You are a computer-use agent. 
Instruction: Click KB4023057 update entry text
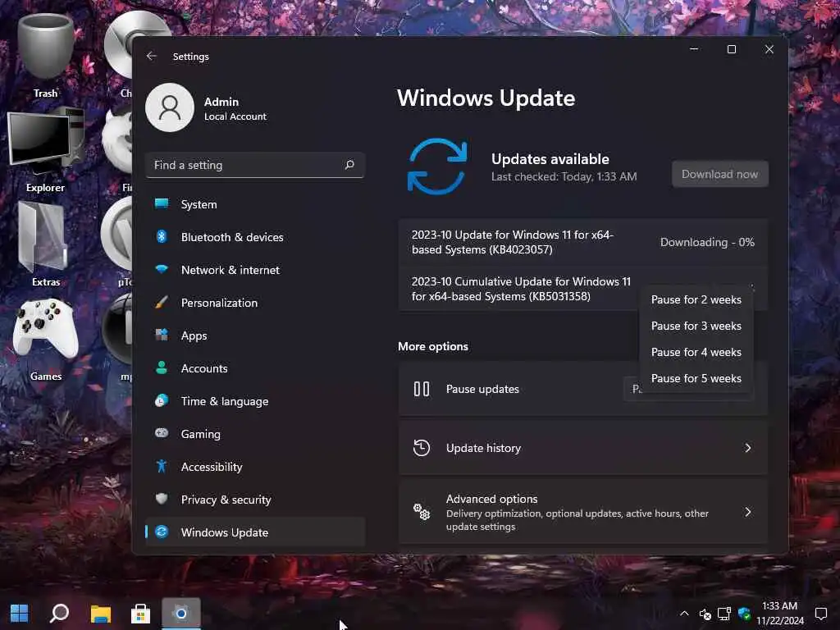[x=513, y=242]
